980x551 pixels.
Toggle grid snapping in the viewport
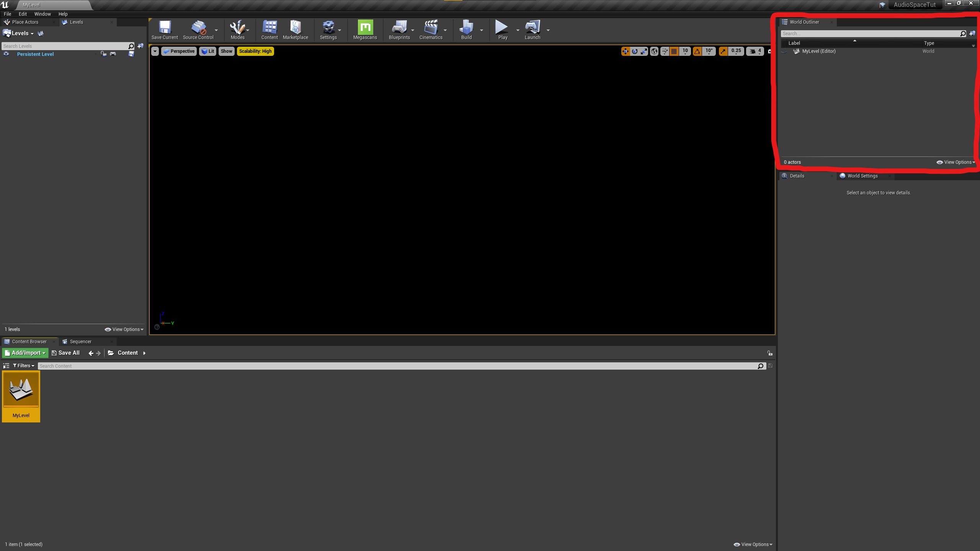point(674,51)
